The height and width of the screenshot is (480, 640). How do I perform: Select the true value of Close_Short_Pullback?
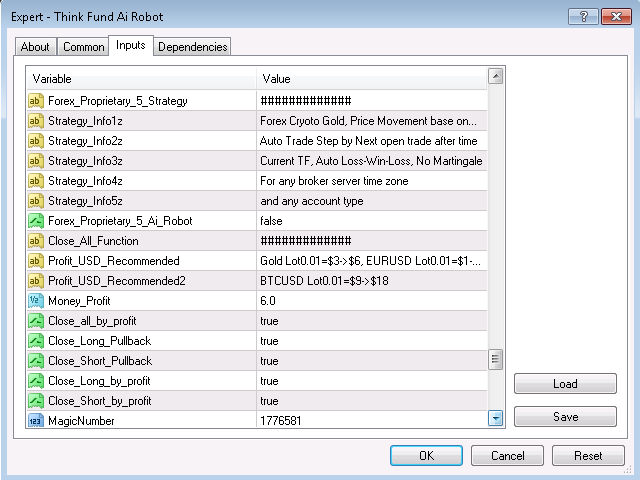tap(269, 361)
